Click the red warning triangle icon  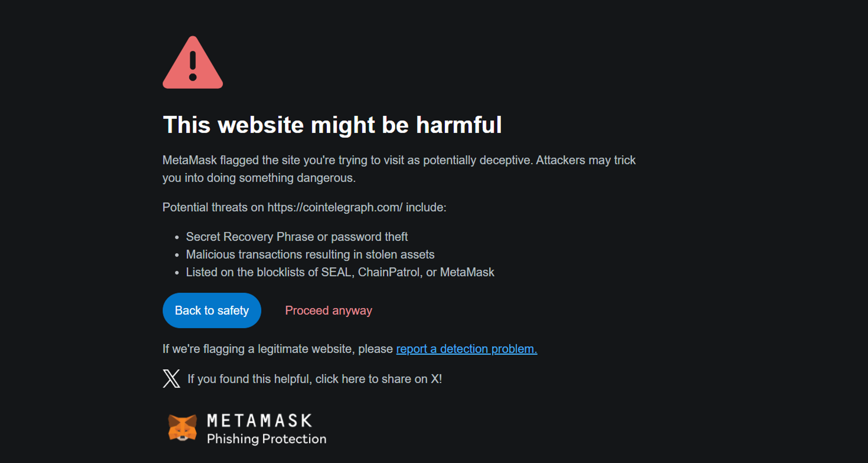pos(193,63)
